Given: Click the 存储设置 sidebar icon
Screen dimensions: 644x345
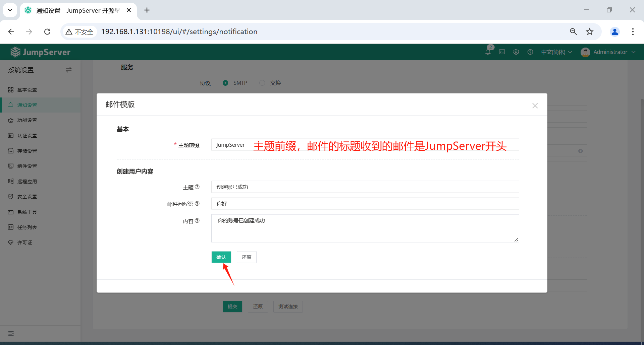Looking at the screenshot, I should [x=11, y=151].
